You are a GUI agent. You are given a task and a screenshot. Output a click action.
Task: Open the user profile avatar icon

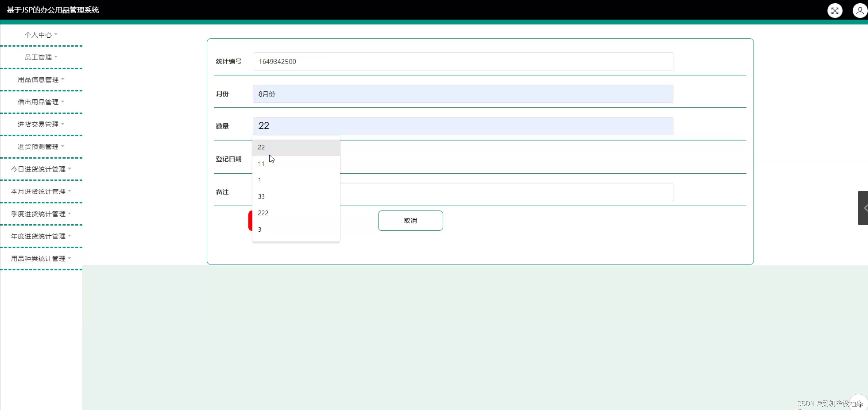coord(859,11)
